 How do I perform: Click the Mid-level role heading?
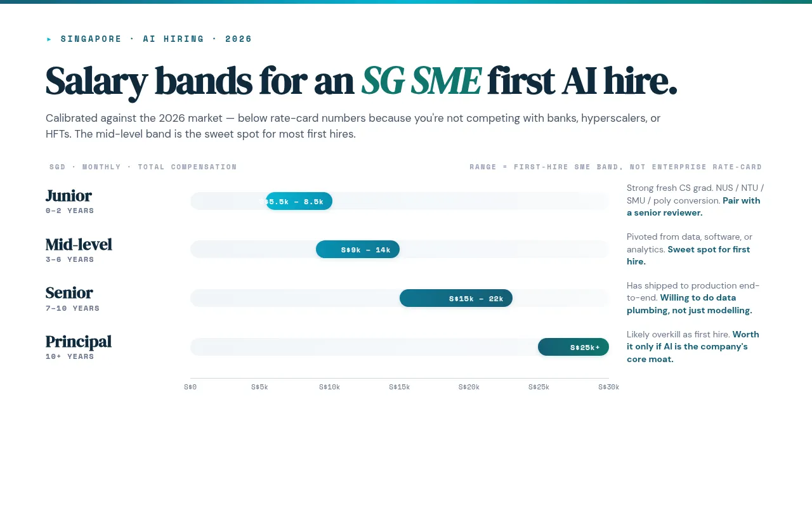pos(79,244)
